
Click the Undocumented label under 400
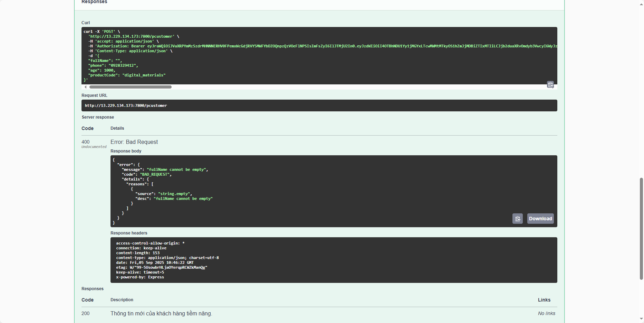[x=94, y=147]
